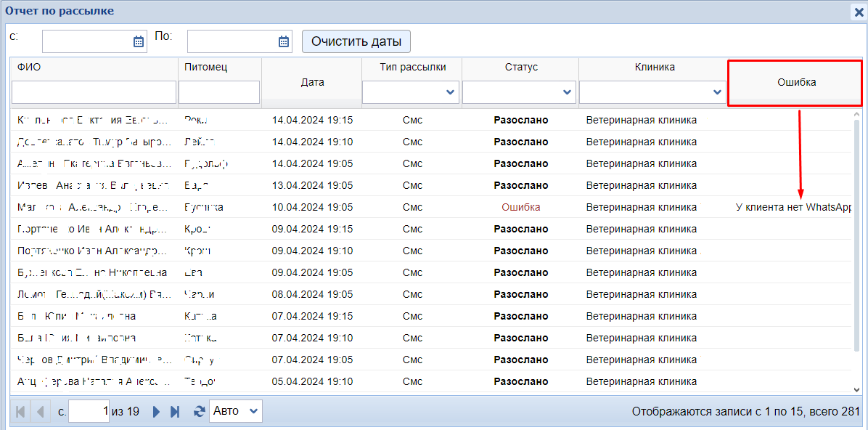Screen dimensions: 868x430
Task: Jump to the last page
Action: coord(175,412)
